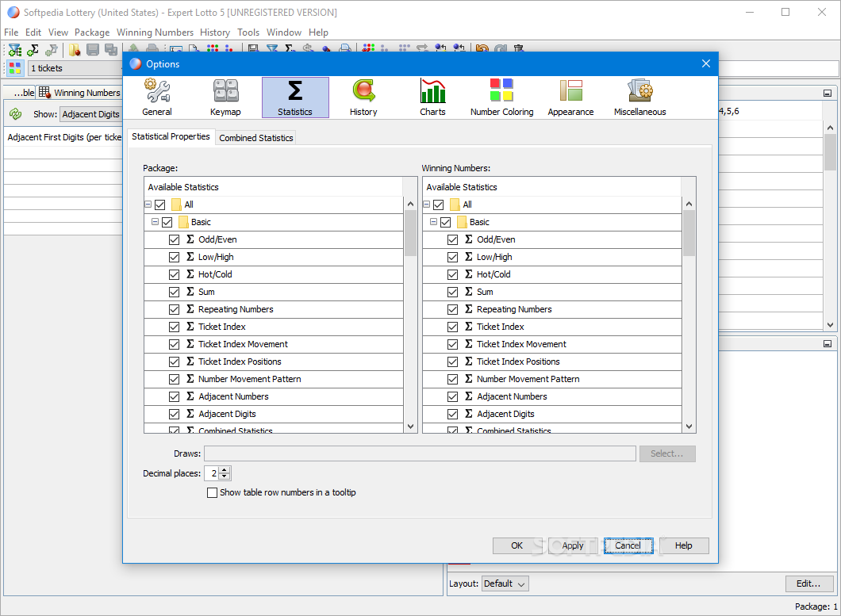
Task: Click the Help button in Options dialog
Action: (x=684, y=545)
